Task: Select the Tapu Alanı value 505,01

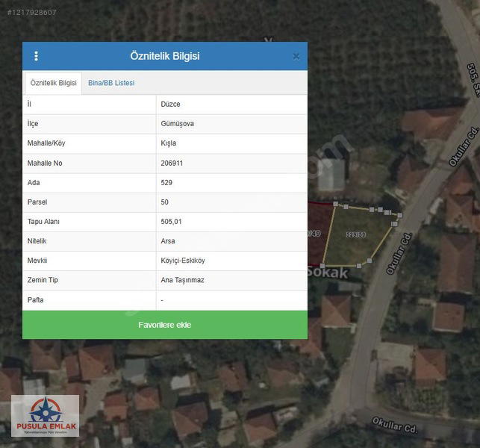Action: pyautogui.click(x=172, y=222)
